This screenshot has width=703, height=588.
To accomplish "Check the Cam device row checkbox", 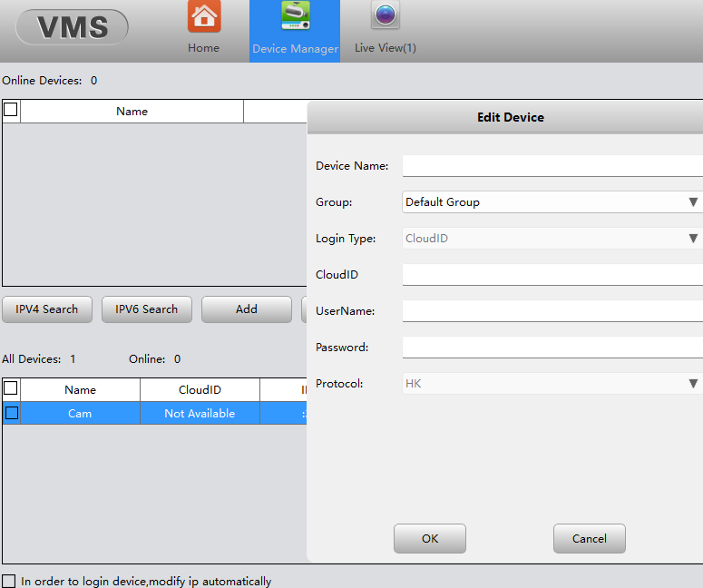I will point(11,414).
